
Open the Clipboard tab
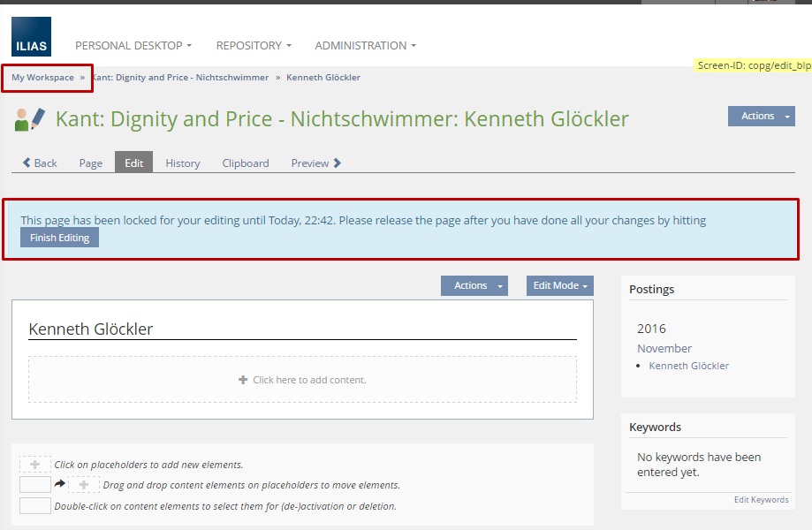click(246, 163)
